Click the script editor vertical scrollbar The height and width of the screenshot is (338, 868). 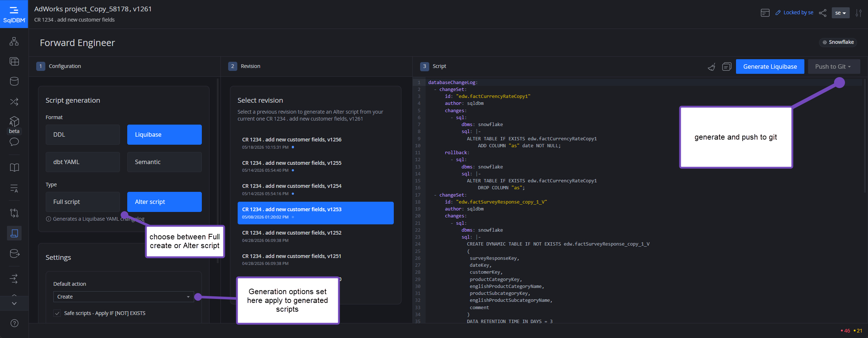coord(865,135)
